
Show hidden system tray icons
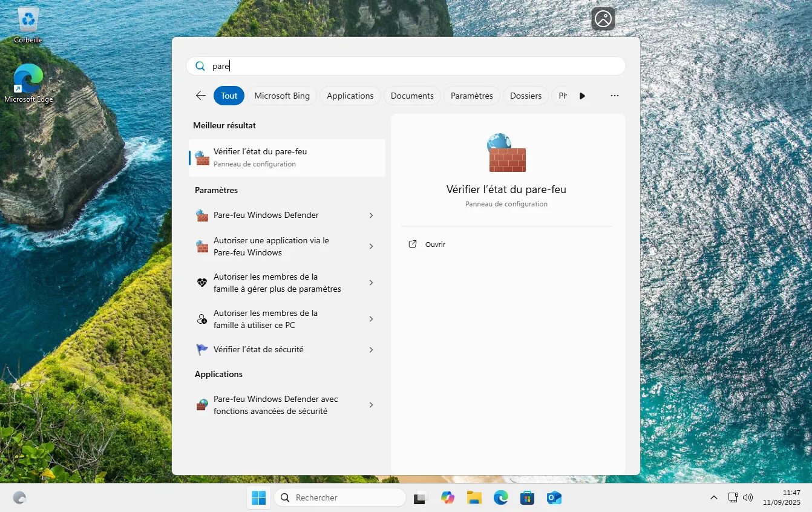[x=714, y=497]
